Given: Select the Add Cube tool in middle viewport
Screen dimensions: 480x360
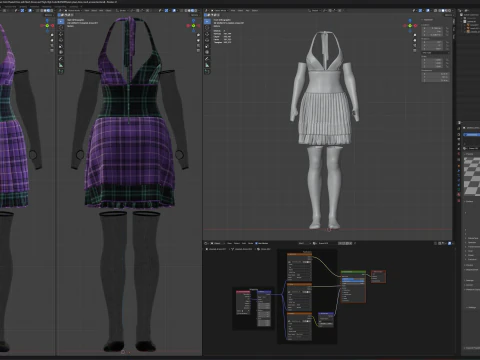Looking at the screenshot, I should point(61,71).
